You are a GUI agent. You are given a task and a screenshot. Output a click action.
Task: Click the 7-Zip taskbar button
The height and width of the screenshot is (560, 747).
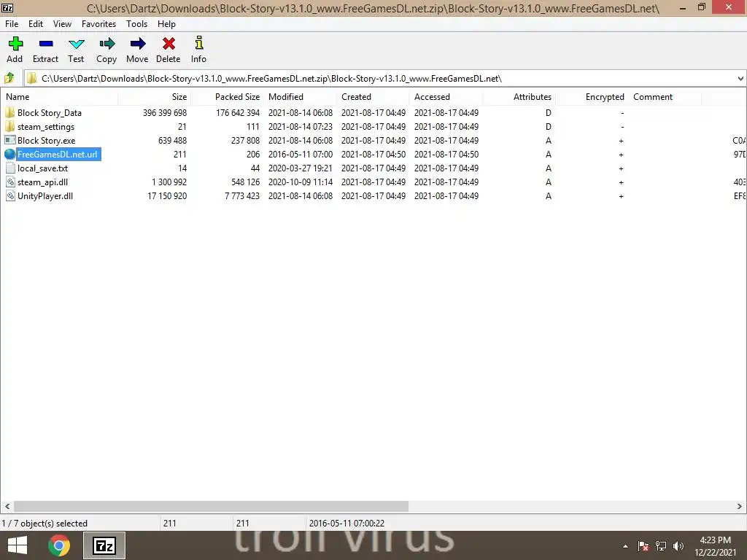[104, 545]
